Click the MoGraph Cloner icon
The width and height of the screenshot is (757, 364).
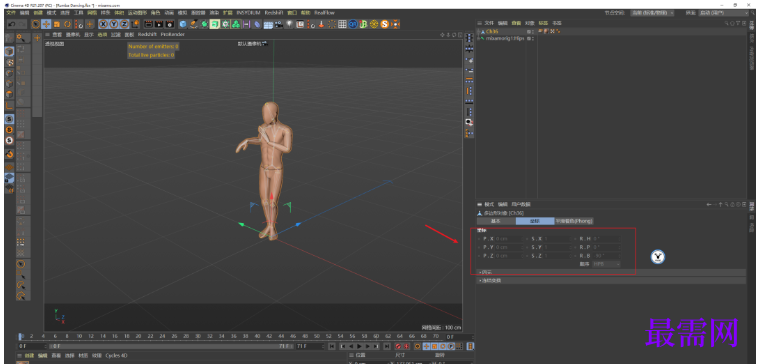click(236, 24)
